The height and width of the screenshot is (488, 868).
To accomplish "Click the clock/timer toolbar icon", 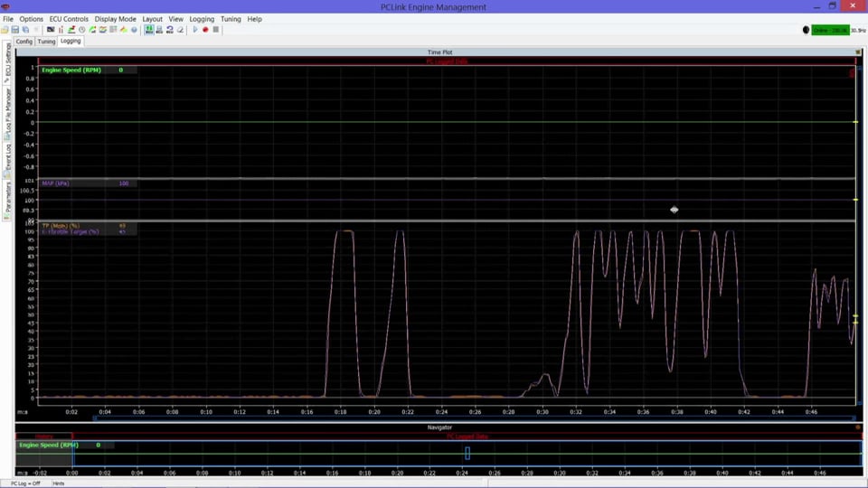I will pos(82,30).
